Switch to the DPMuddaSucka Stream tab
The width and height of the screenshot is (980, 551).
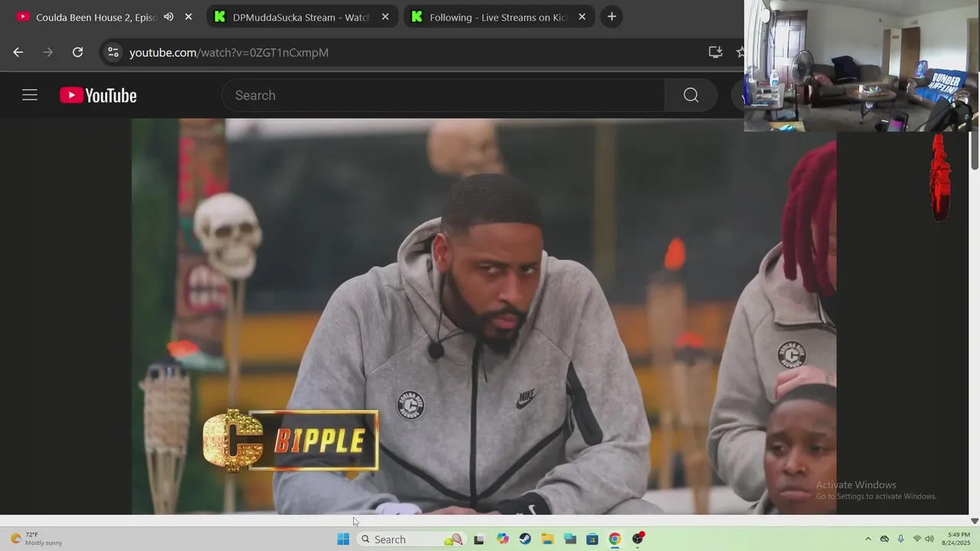(x=301, y=17)
